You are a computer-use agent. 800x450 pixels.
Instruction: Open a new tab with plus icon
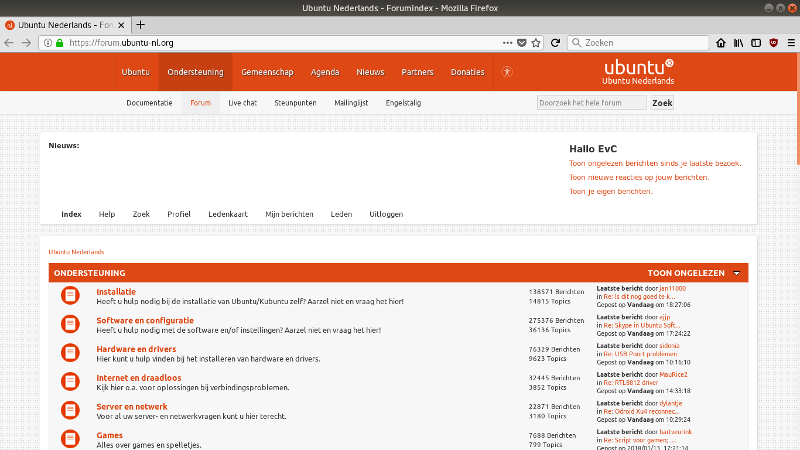(141, 24)
